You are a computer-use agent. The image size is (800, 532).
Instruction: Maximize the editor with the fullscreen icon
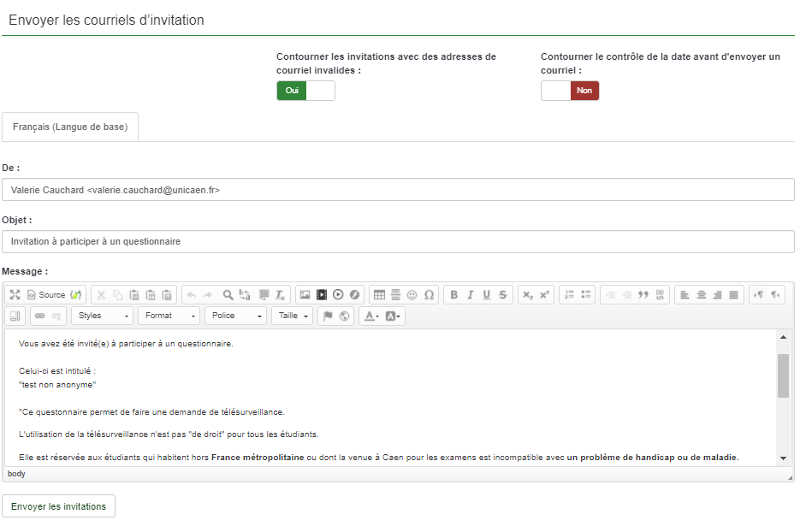15,295
